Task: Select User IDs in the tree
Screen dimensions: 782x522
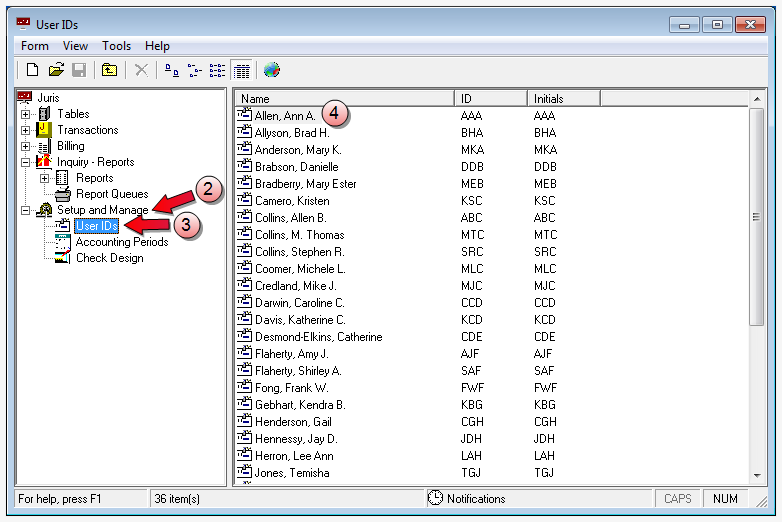Action: (97, 226)
